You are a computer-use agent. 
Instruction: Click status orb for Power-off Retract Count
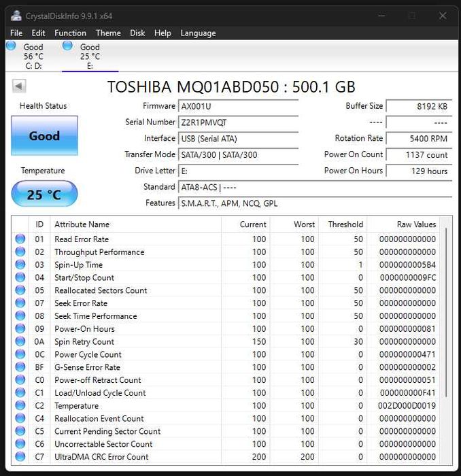[x=20, y=379]
